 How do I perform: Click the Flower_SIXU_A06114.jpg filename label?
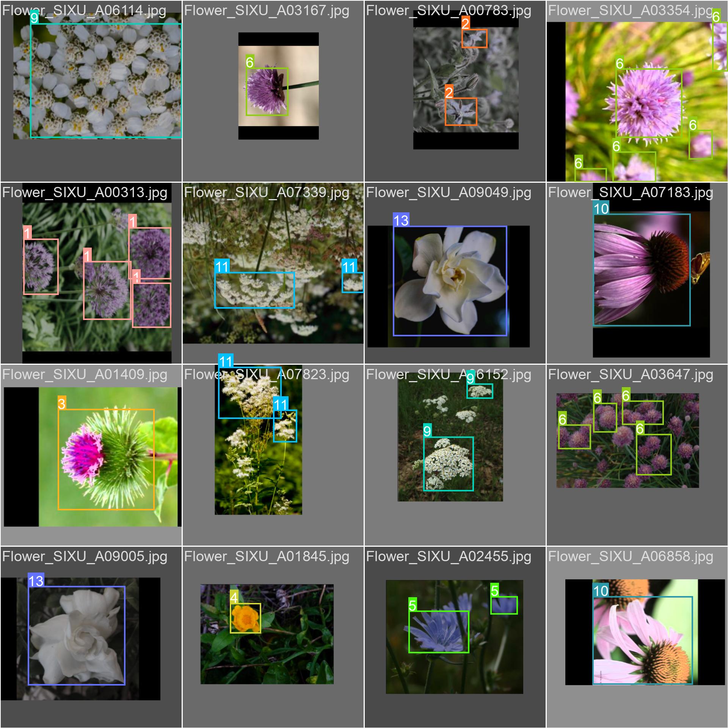(84, 11)
